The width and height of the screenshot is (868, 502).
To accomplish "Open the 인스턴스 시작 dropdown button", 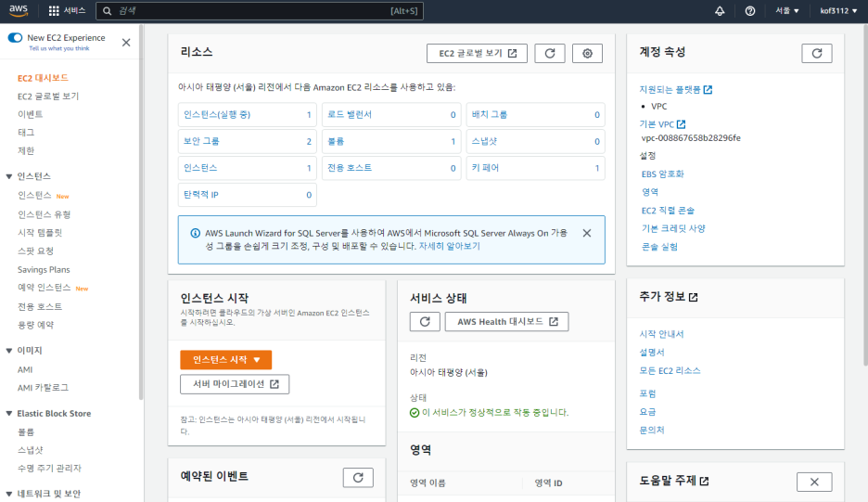I will tap(226, 360).
